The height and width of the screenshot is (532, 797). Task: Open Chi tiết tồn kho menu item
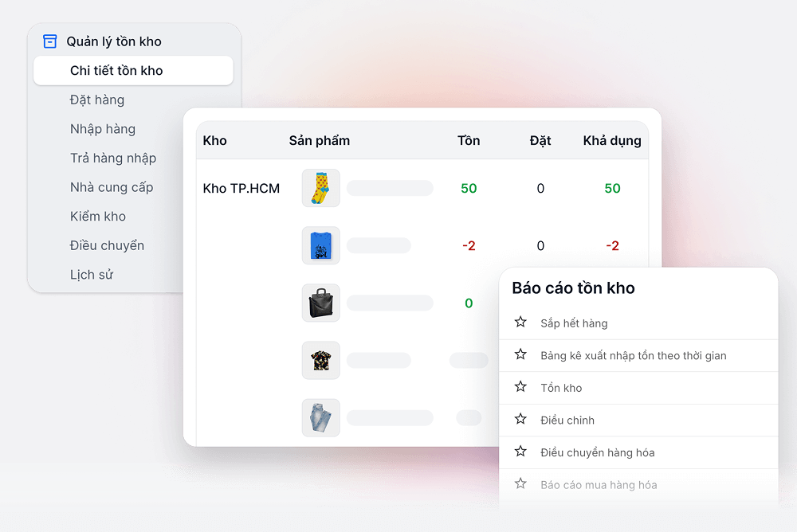[x=133, y=71]
